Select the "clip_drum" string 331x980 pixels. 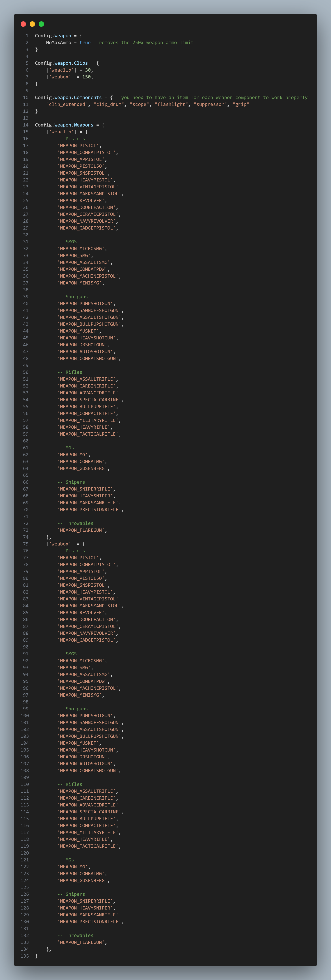pyautogui.click(x=109, y=104)
